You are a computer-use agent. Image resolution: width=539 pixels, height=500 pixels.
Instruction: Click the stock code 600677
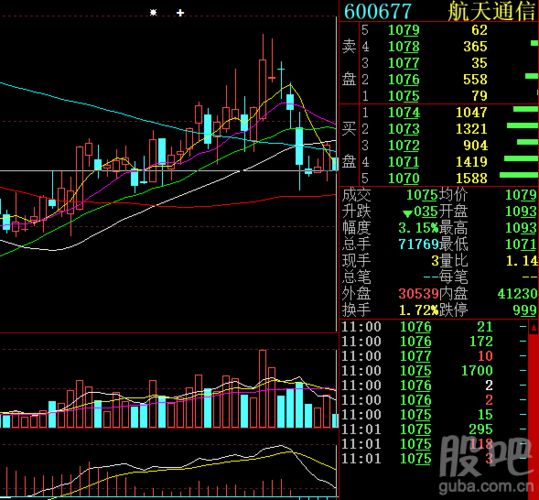pos(377,11)
